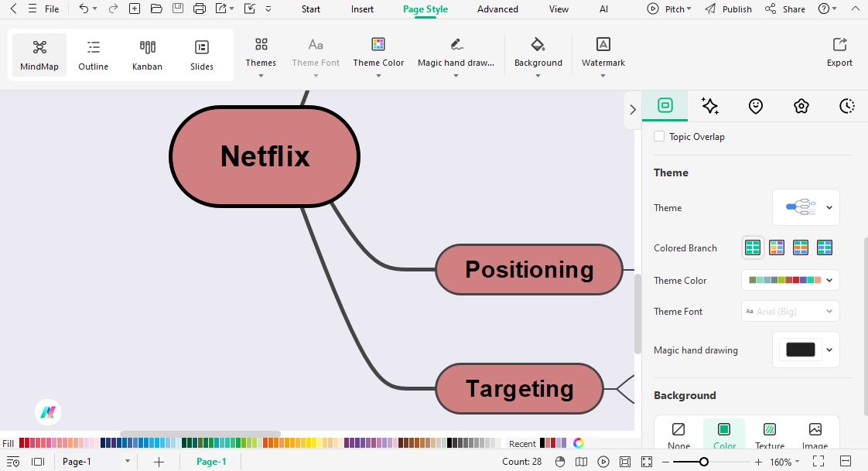Viewport: 868px width, 471px height.
Task: Go back with the left arrow icon
Action: click(x=14, y=9)
